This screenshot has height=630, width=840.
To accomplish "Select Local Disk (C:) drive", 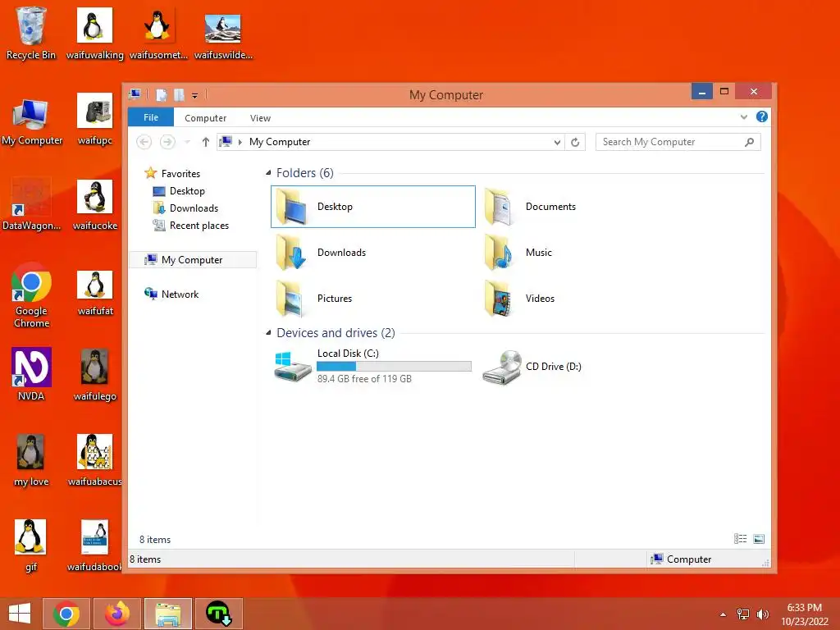I will pos(373,367).
